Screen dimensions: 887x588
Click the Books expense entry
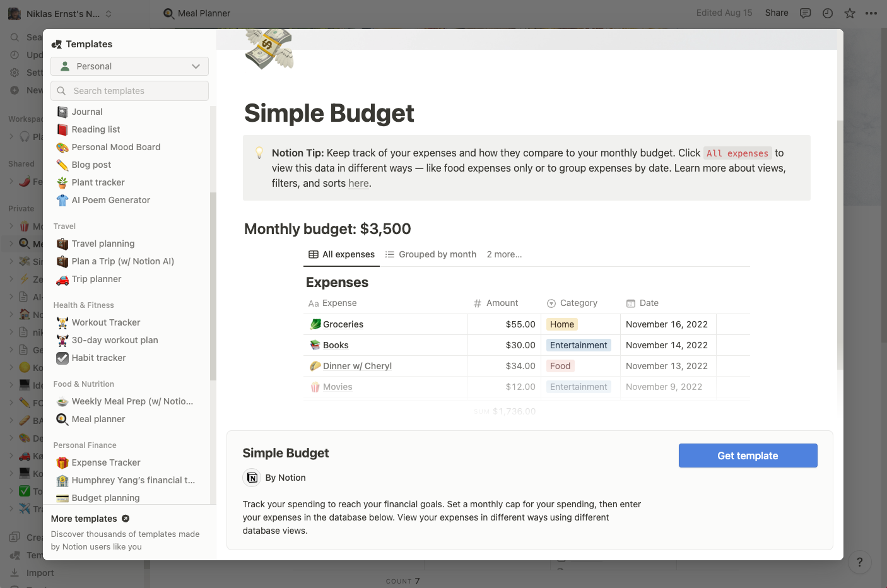tap(336, 345)
